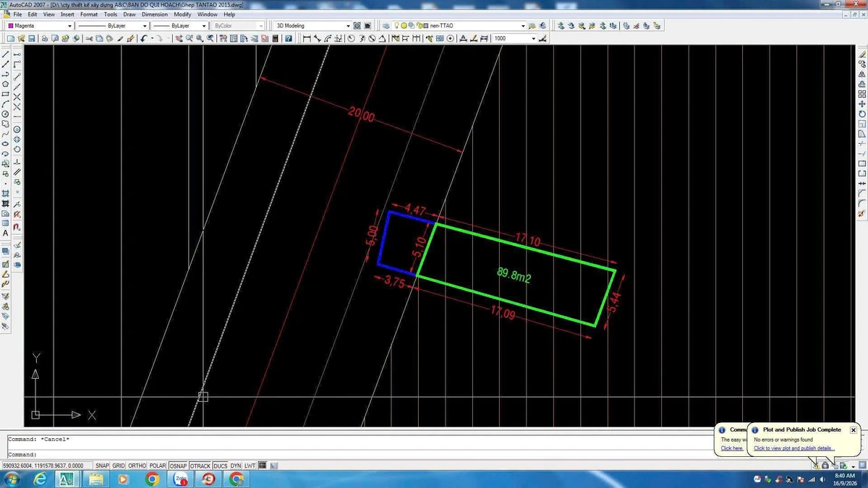Click the Zoom Realtime magnifier icon
Image resolution: width=868 pixels, height=488 pixels.
(x=190, y=38)
